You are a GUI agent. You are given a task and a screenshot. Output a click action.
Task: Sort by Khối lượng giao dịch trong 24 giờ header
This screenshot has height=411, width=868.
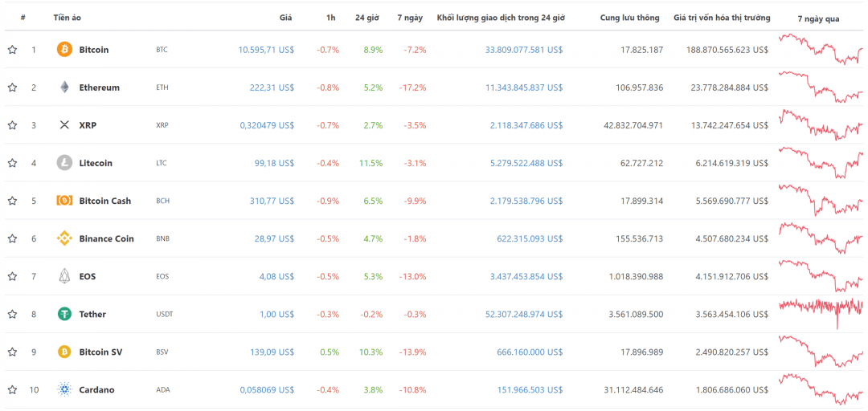point(501,18)
